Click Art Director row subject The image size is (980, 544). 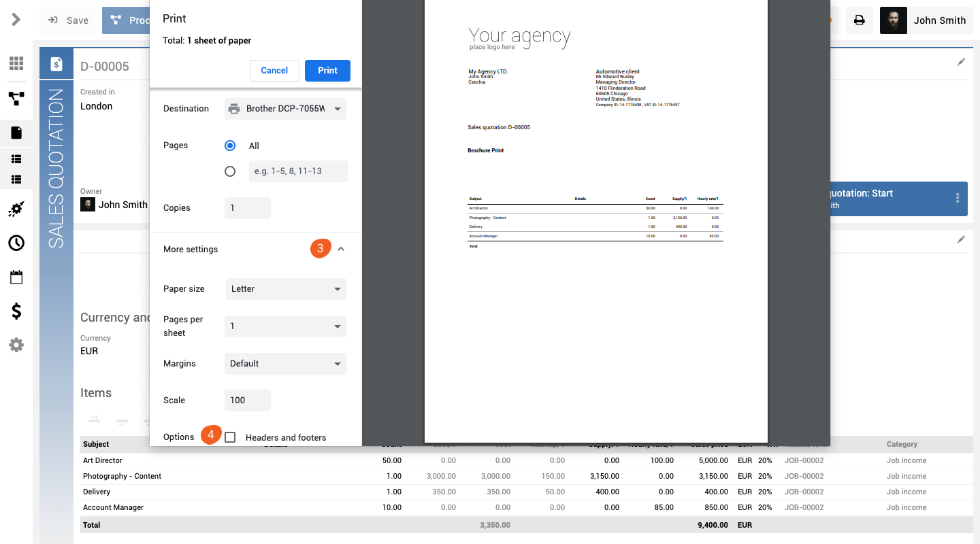pos(103,460)
